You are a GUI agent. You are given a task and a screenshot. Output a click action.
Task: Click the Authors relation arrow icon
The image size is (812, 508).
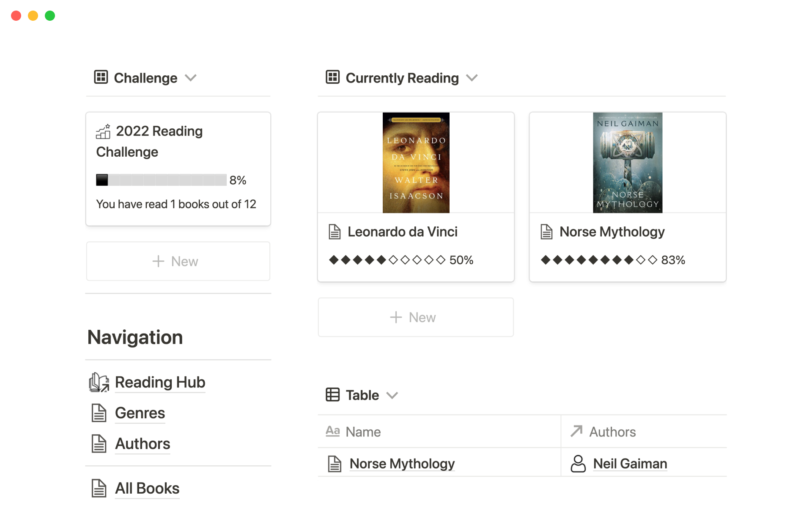576,431
